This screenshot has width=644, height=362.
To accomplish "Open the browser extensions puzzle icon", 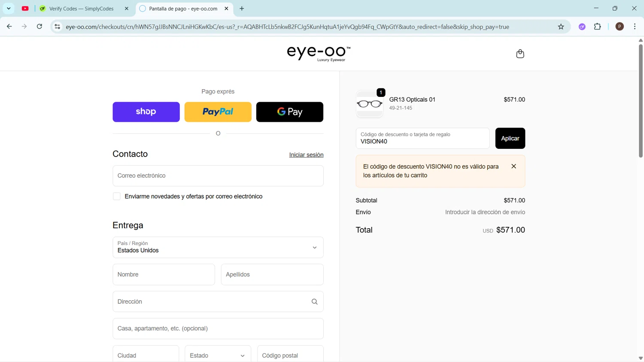I will point(597,27).
